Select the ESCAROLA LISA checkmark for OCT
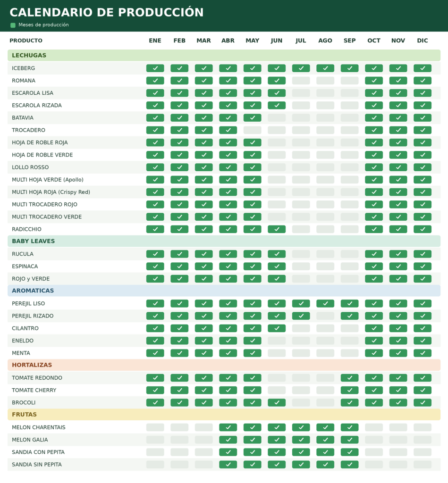 click(374, 93)
